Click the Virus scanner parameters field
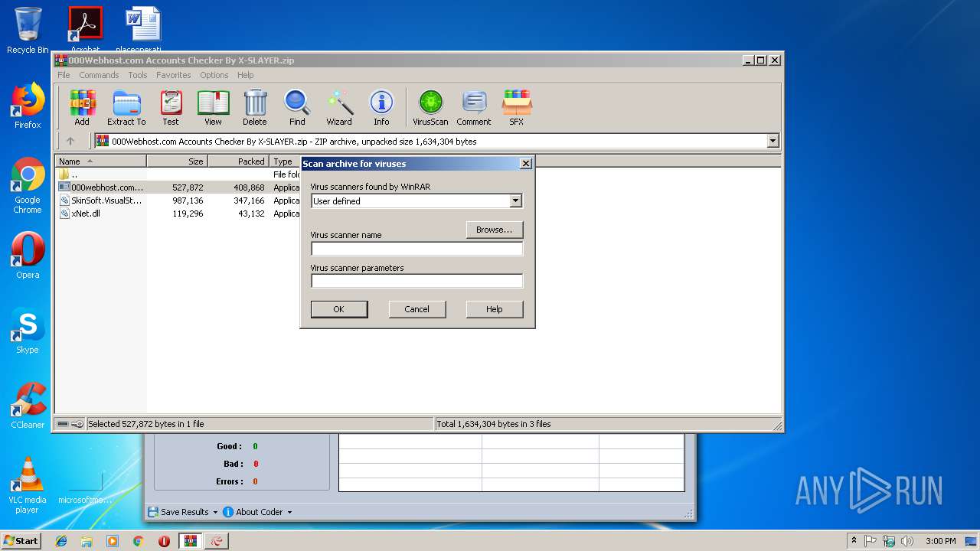 pyautogui.click(x=416, y=281)
